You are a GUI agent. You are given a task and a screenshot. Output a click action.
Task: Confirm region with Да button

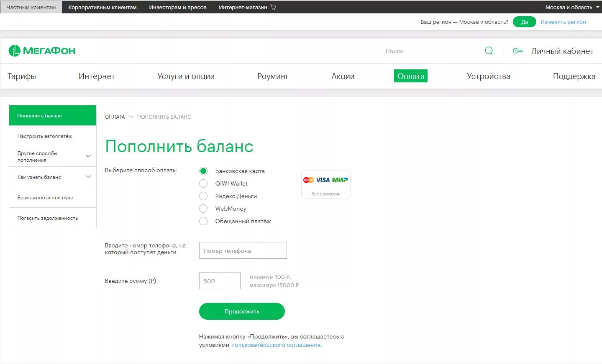[x=525, y=22]
